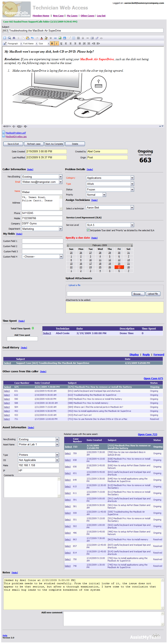The image size is (168, 644).
Task: Open Case 675 link
Action: coord(153,378)
